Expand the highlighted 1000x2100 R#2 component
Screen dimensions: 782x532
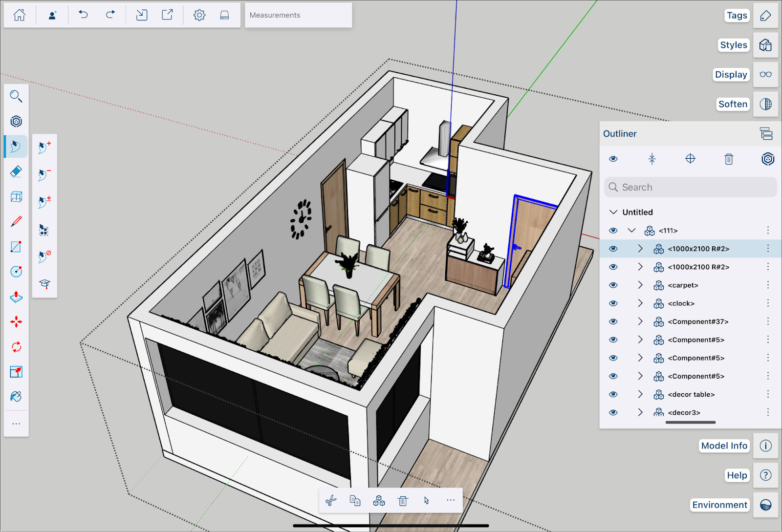click(x=640, y=248)
